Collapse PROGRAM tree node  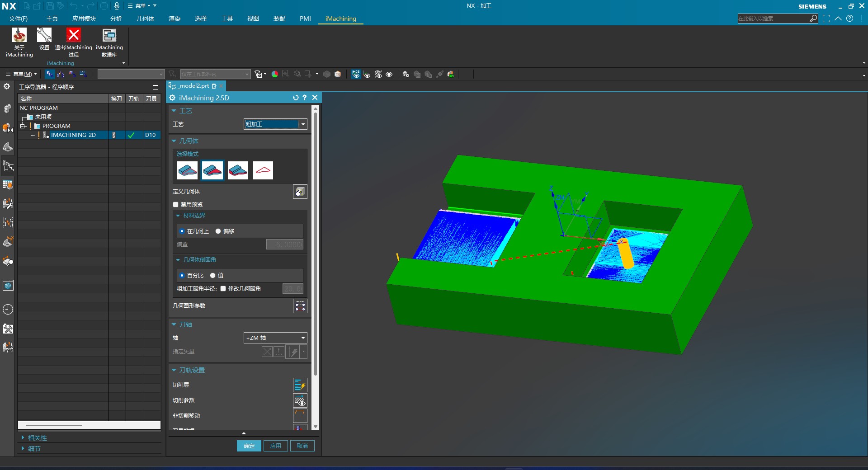coord(23,126)
